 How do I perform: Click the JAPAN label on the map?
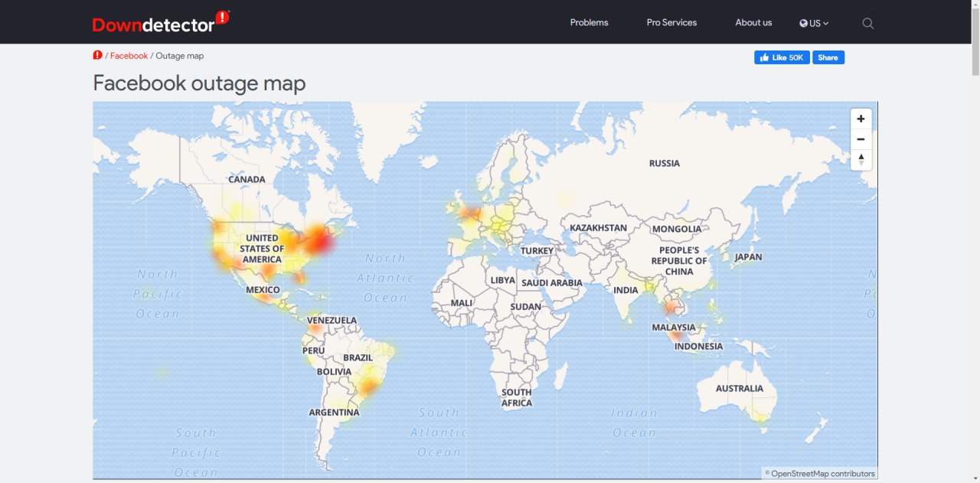pyautogui.click(x=748, y=257)
